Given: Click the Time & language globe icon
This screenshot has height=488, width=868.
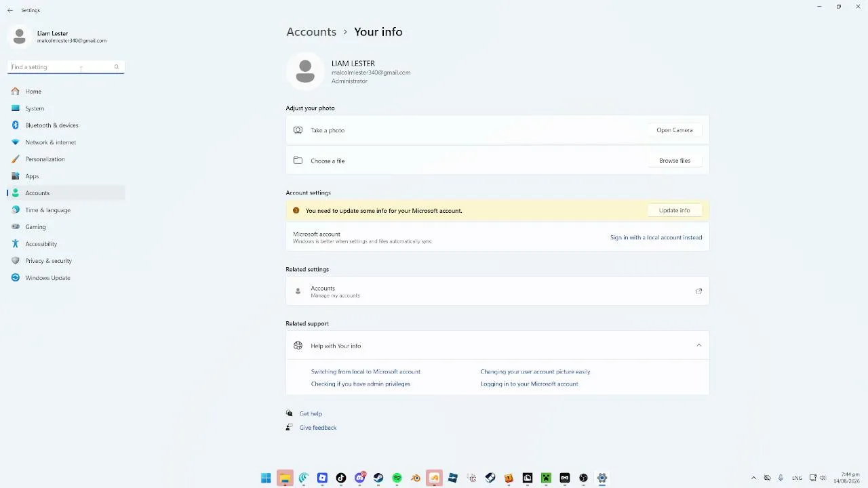Looking at the screenshot, I should click(16, 209).
